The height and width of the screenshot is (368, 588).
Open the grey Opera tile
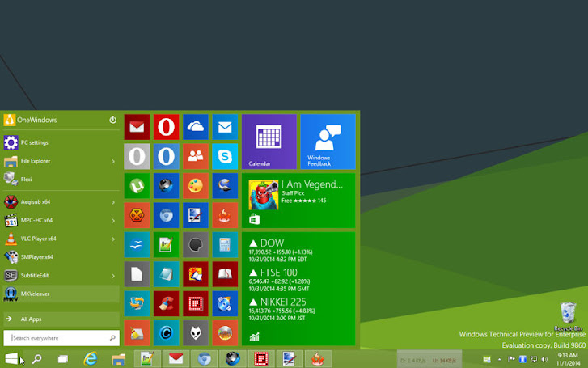[x=137, y=156]
